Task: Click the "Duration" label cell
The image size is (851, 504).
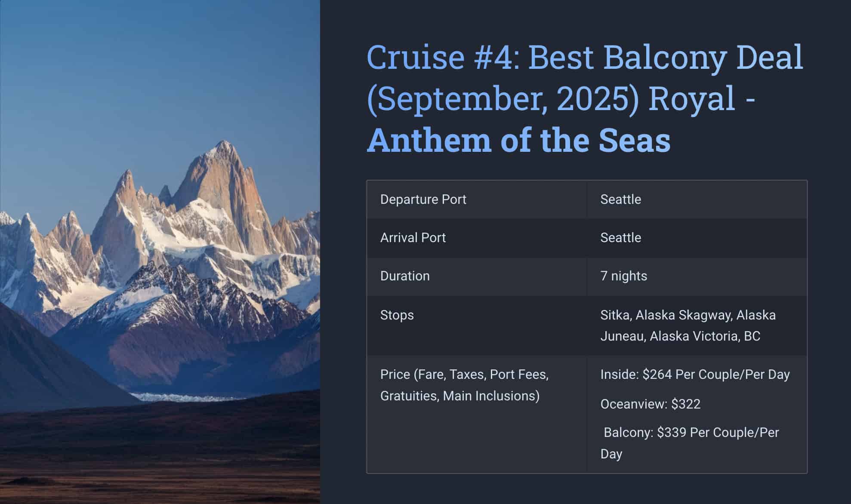Action: pos(404,276)
